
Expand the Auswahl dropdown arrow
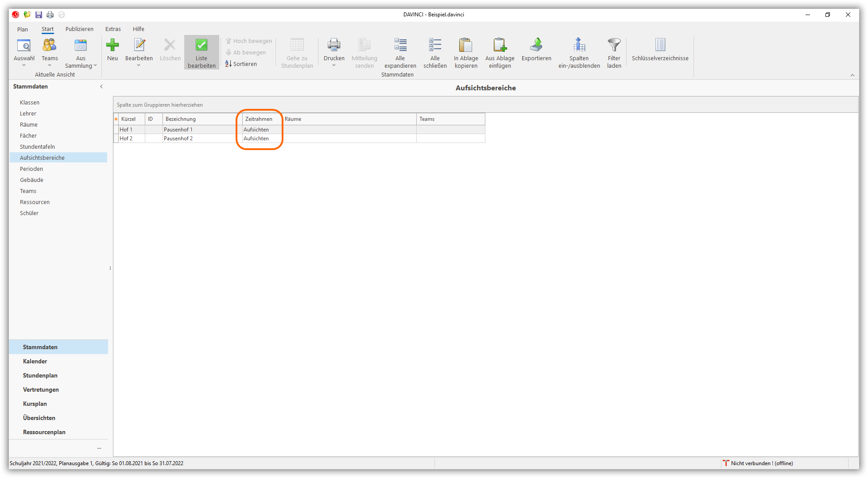tap(24, 66)
